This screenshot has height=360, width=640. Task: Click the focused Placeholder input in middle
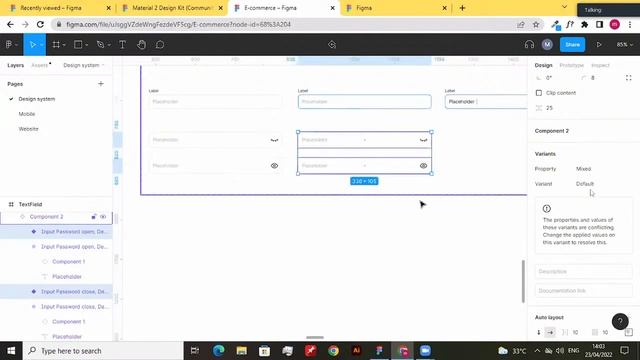pyautogui.click(x=364, y=102)
